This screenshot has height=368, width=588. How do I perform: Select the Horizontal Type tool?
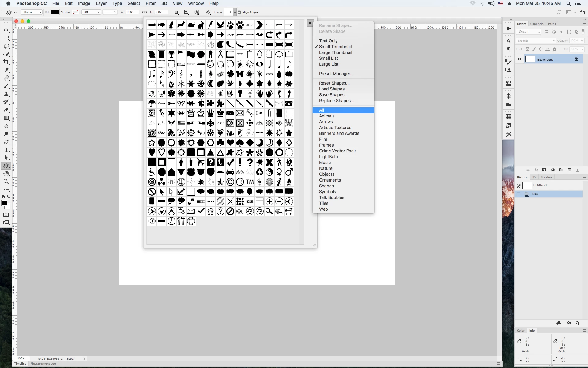pos(6,150)
